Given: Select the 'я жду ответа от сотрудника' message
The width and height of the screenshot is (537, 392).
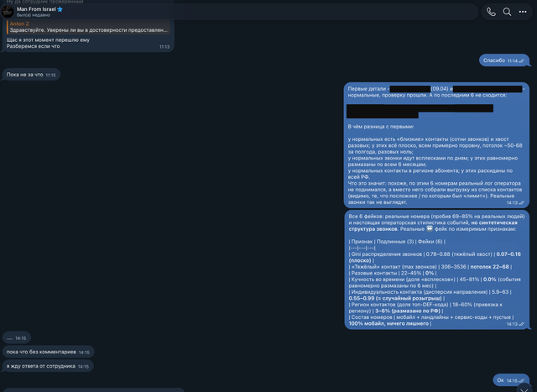Looking at the screenshot, I should 48,366.
